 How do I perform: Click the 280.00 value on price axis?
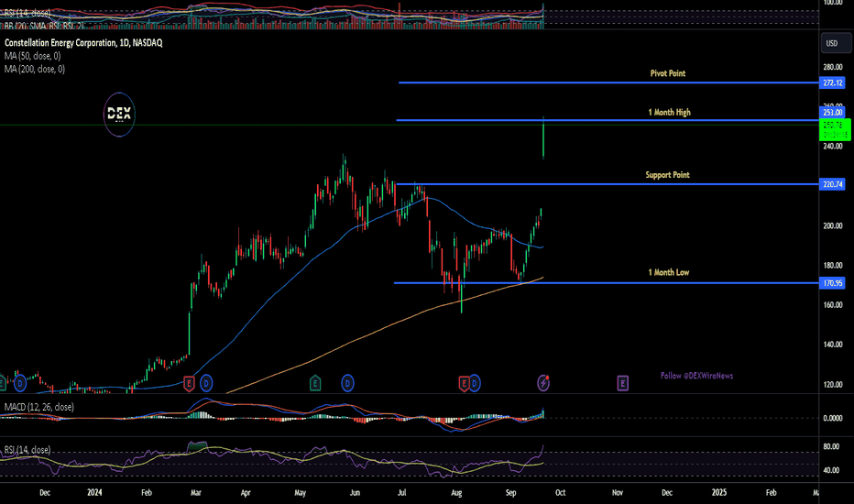pos(833,67)
